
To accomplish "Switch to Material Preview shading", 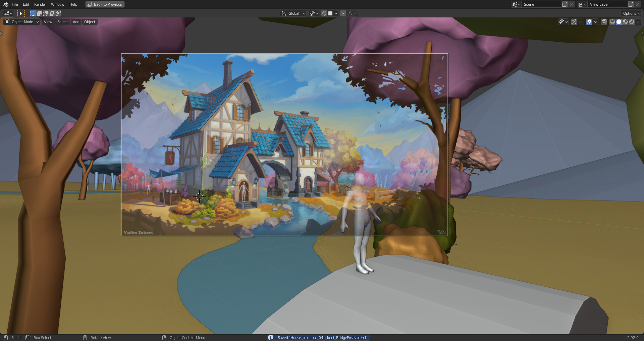I will click(625, 22).
